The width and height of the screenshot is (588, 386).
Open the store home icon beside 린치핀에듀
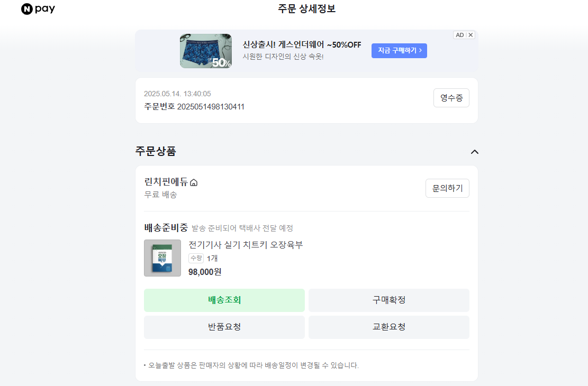coord(194,182)
